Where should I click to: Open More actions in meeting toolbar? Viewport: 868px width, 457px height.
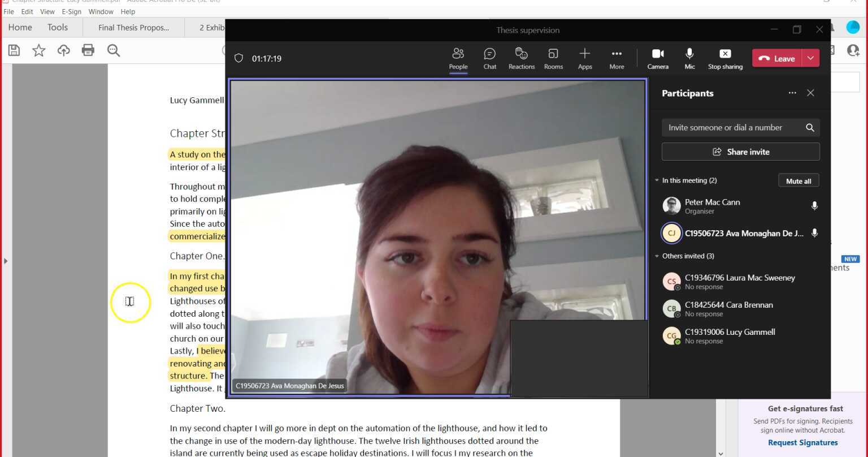[617, 58]
